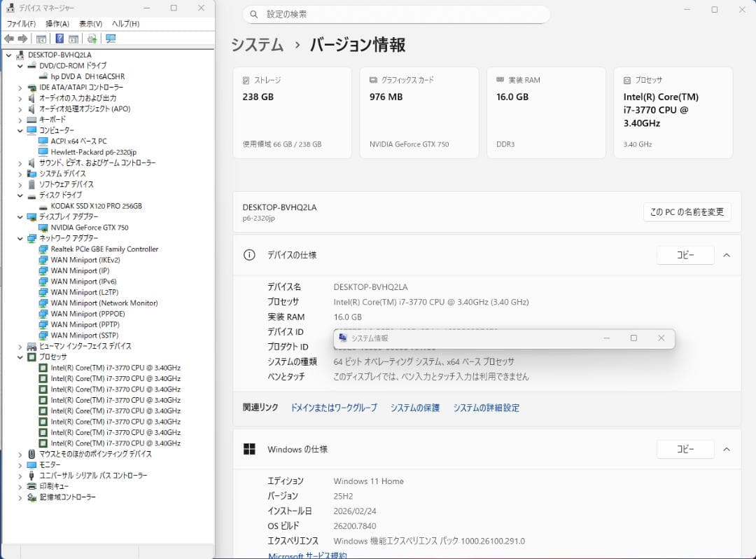Open システムの保護 link
Image resolution: width=756 pixels, height=559 pixels.
[415, 408]
